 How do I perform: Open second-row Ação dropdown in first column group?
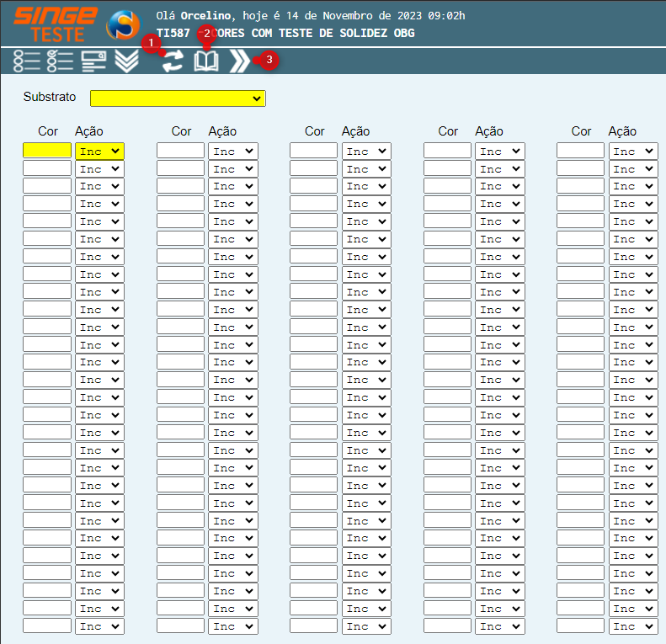[100, 169]
